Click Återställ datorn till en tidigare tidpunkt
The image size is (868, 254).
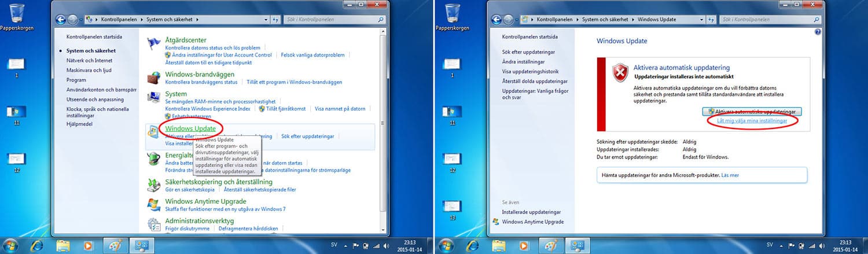click(208, 62)
